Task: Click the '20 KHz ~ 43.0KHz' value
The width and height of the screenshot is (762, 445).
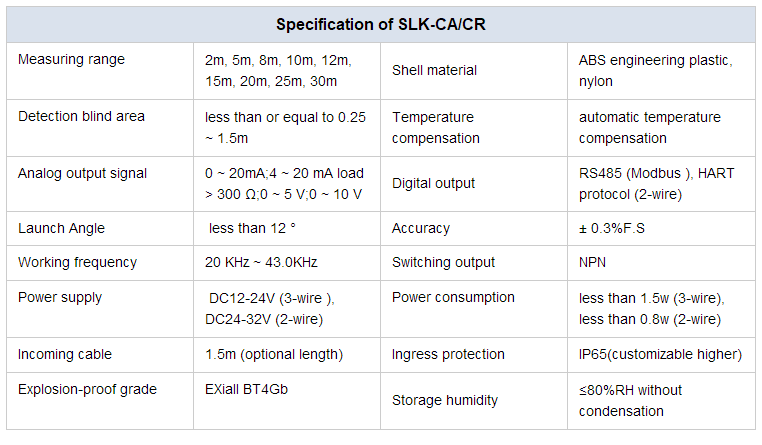Action: pos(261,262)
